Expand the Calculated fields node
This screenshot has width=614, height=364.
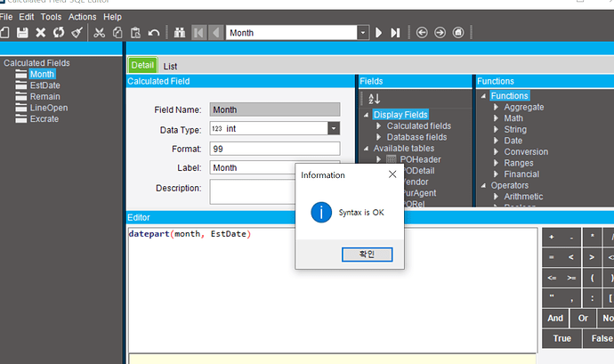click(x=379, y=125)
